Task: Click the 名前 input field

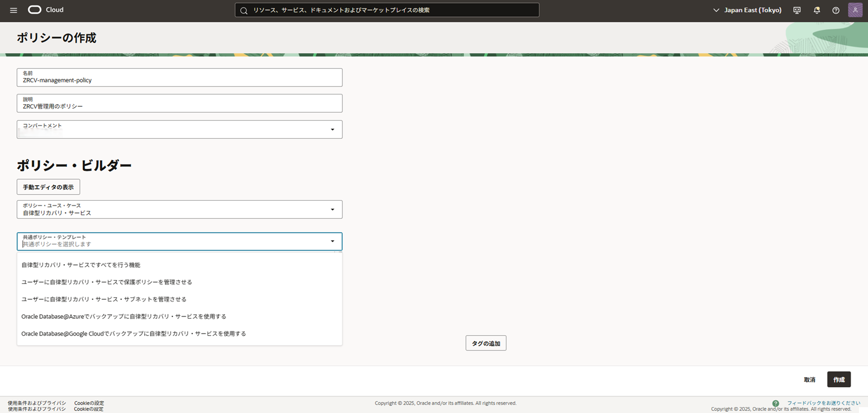Action: [x=179, y=80]
